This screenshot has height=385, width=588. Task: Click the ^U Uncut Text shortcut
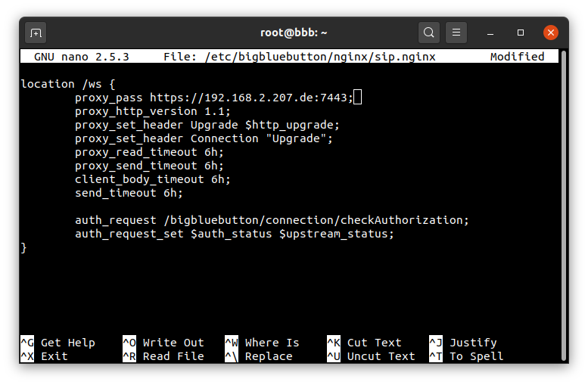[371, 356]
